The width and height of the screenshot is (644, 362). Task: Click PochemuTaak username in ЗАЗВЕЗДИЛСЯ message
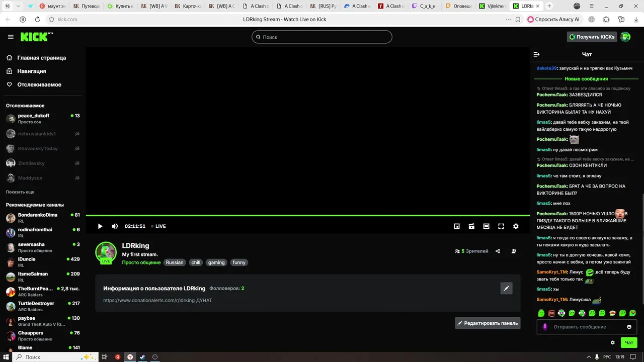point(552,95)
